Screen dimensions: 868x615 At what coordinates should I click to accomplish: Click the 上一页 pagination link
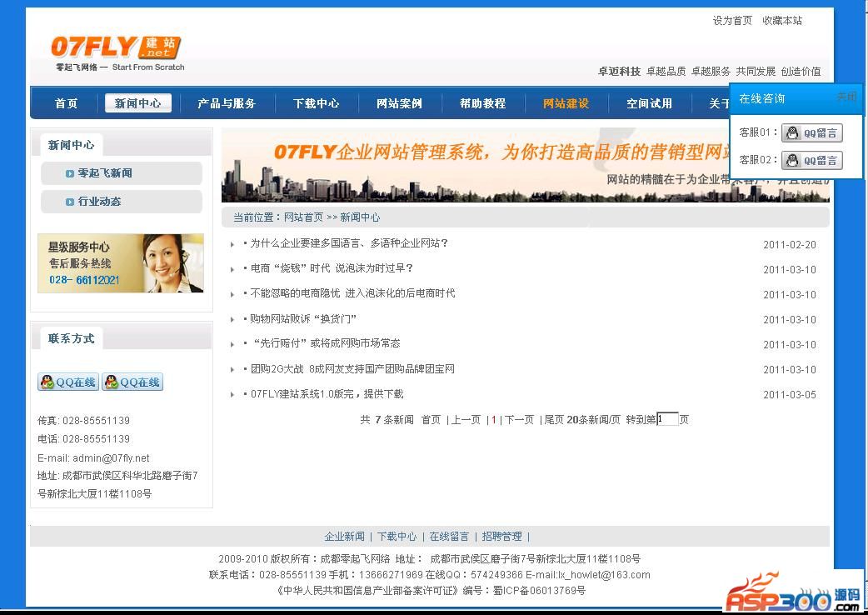tap(466, 420)
